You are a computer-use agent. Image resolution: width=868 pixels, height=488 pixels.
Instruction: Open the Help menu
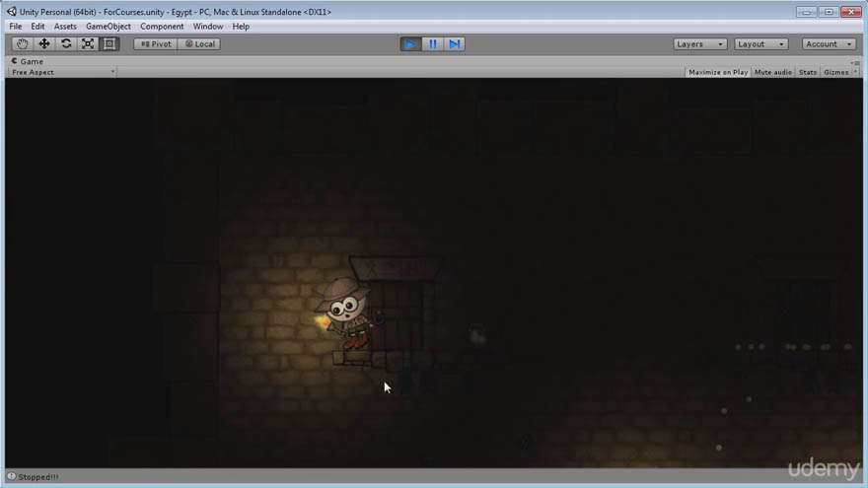(241, 26)
